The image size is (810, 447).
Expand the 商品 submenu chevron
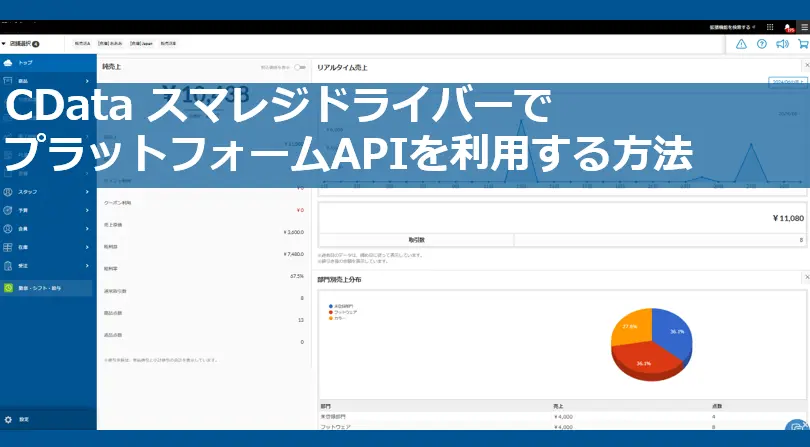click(x=87, y=81)
